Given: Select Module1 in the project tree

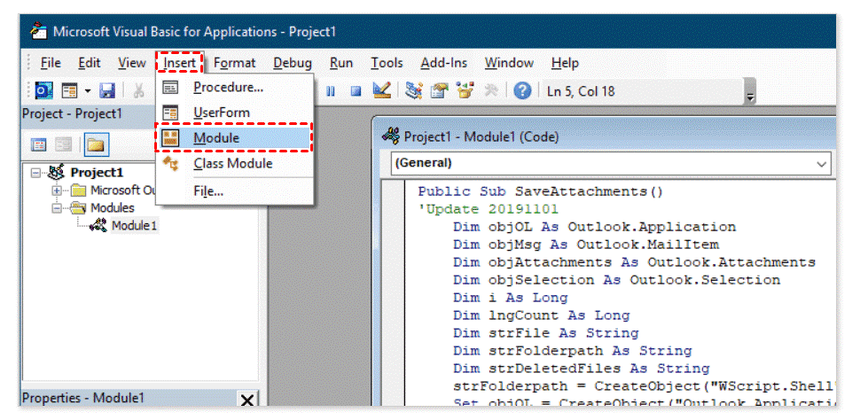Looking at the screenshot, I should [133, 226].
